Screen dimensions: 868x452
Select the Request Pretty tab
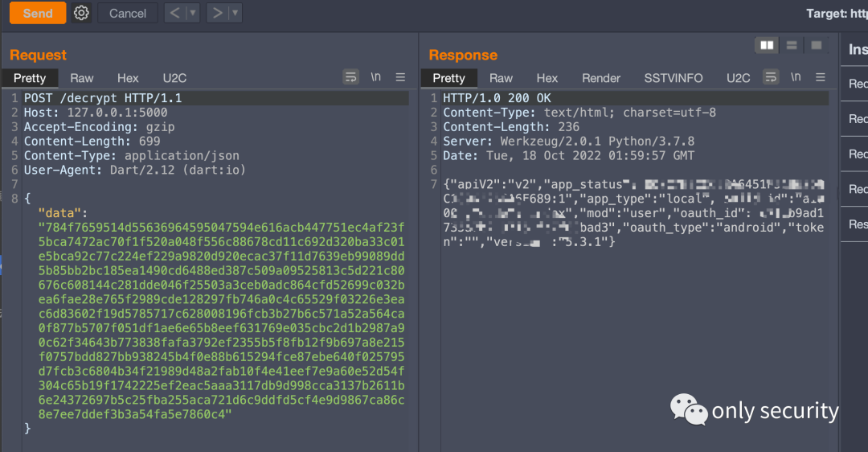click(x=30, y=78)
